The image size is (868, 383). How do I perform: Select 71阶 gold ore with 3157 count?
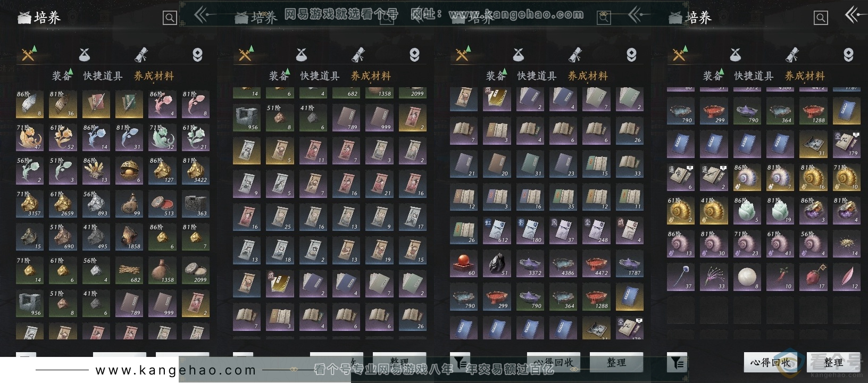[29, 203]
